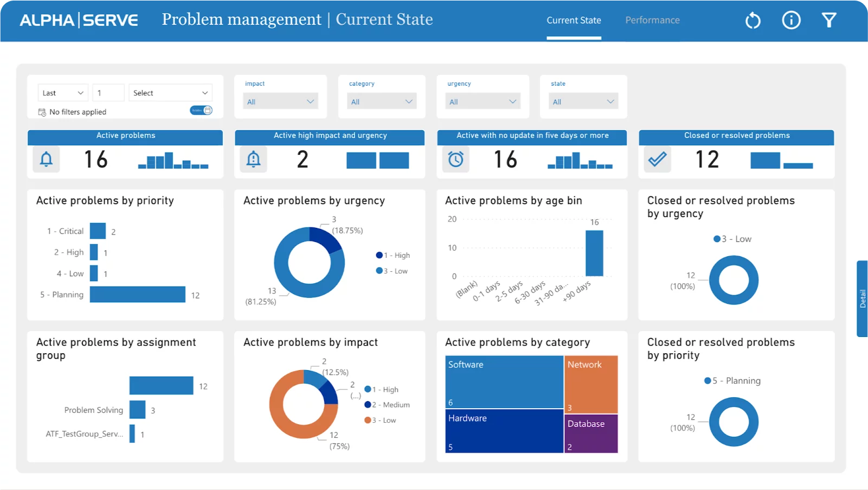Click the alert bell in high impact card

(x=253, y=160)
